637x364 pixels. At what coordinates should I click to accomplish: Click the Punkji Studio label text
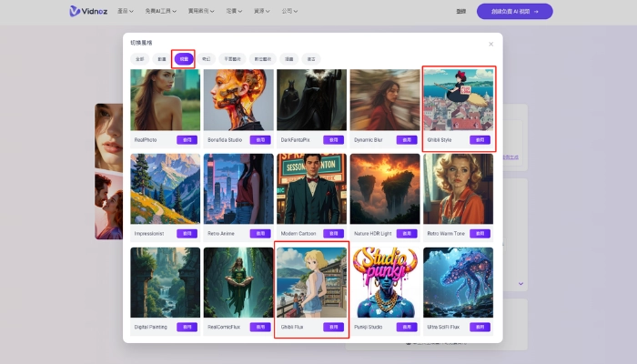[x=368, y=327]
